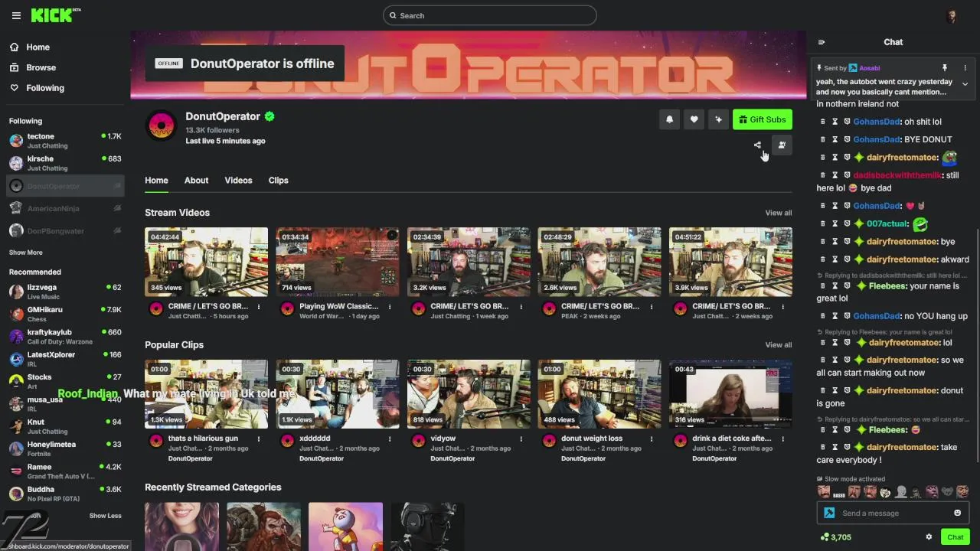Screen dimensions: 980x551
Task: Open options for the 1 week ago video
Action: pos(521,307)
